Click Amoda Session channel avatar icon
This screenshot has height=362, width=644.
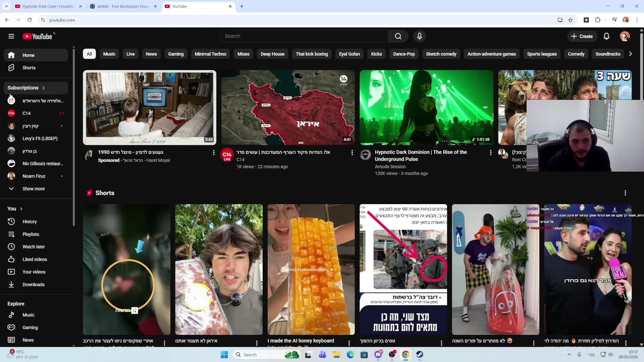click(x=365, y=155)
